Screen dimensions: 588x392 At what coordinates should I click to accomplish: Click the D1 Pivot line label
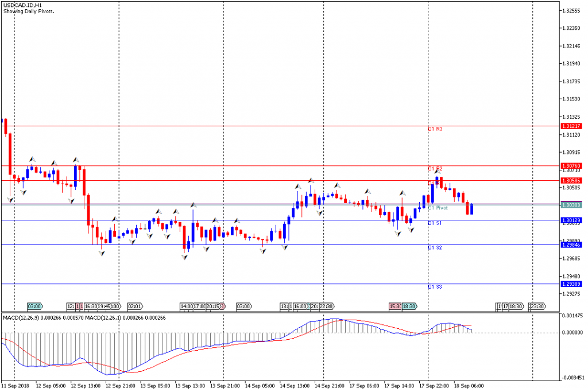(x=438, y=208)
